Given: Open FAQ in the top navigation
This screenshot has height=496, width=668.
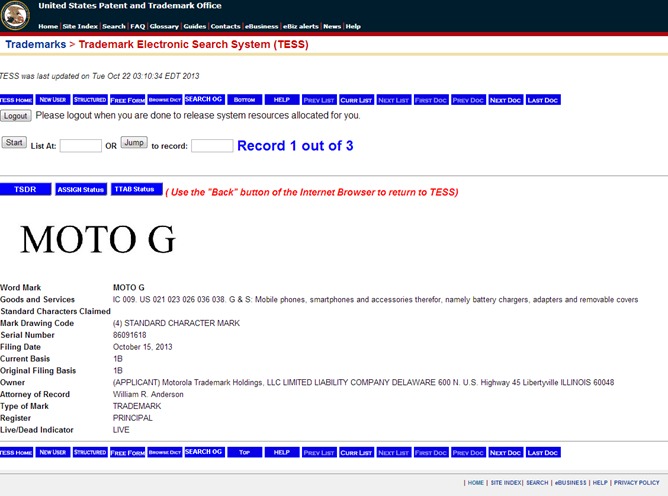Looking at the screenshot, I should pos(138,26).
